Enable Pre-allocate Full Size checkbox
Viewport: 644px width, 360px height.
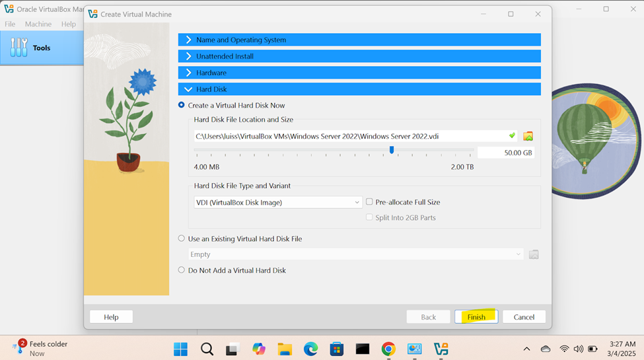(x=369, y=201)
